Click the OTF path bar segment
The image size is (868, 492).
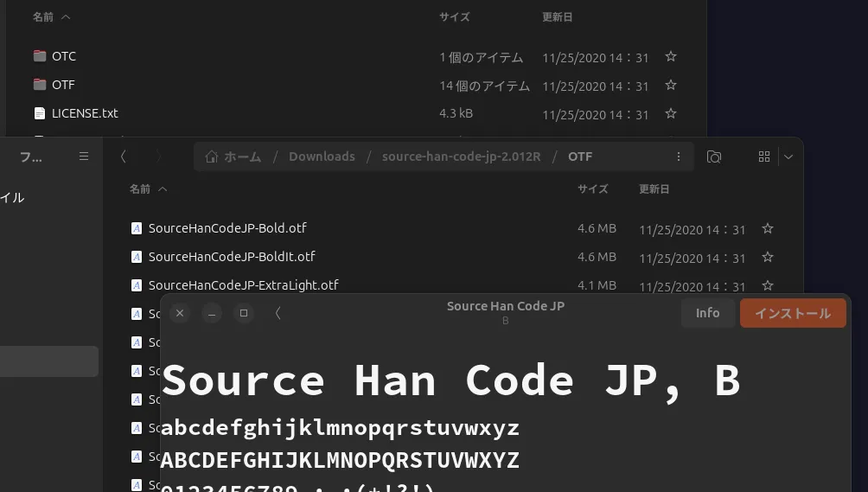pyautogui.click(x=579, y=157)
